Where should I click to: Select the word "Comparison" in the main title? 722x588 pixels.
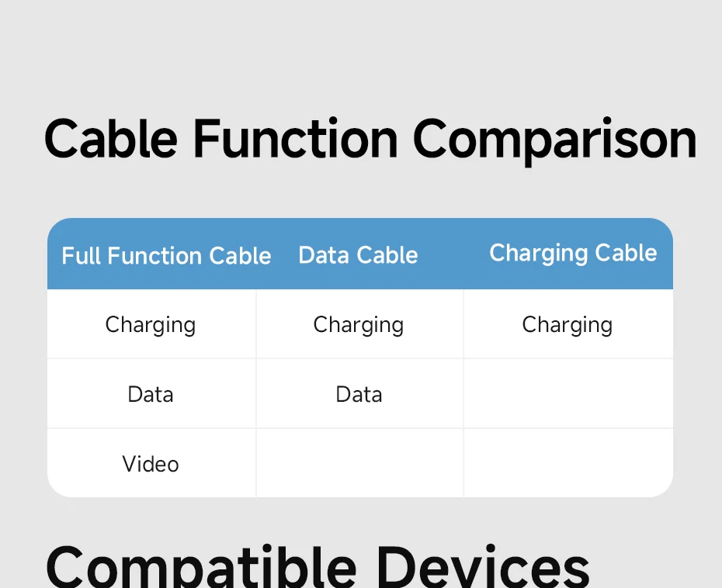coord(554,140)
